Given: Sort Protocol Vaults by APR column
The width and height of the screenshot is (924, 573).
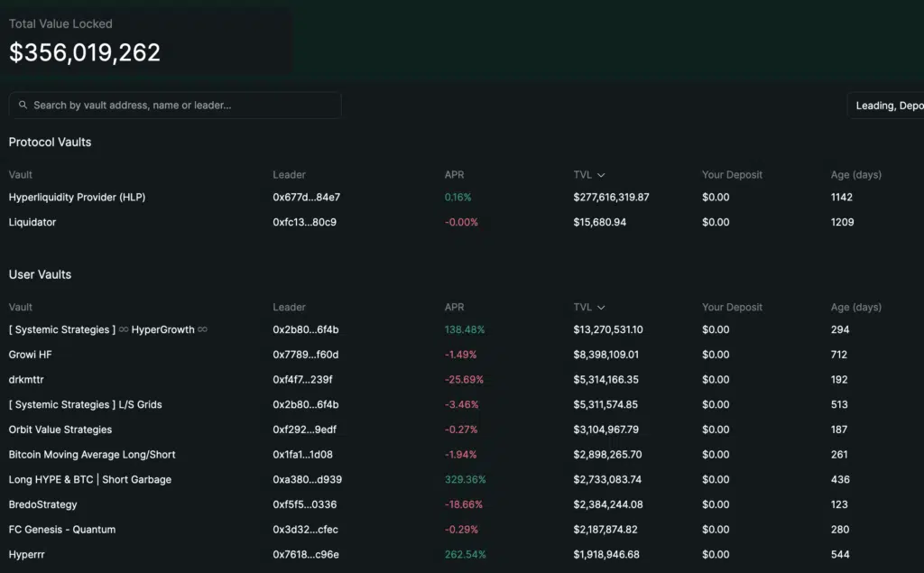Looking at the screenshot, I should click(455, 174).
